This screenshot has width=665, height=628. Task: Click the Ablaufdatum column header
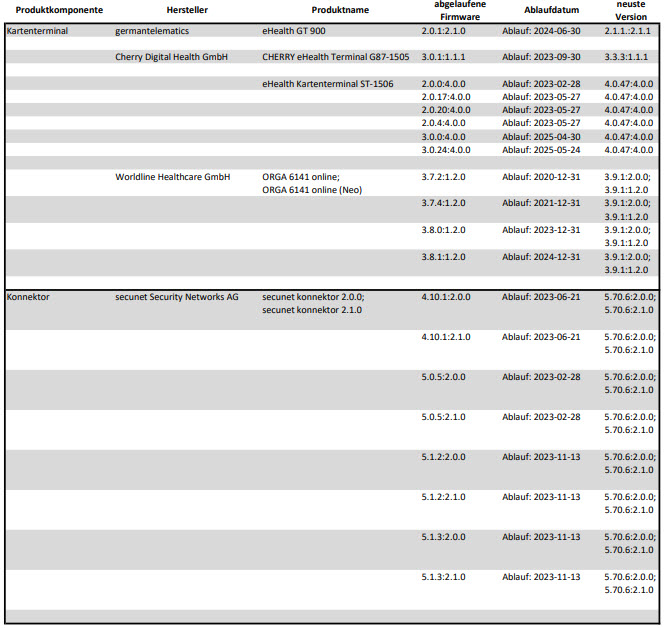tap(551, 10)
